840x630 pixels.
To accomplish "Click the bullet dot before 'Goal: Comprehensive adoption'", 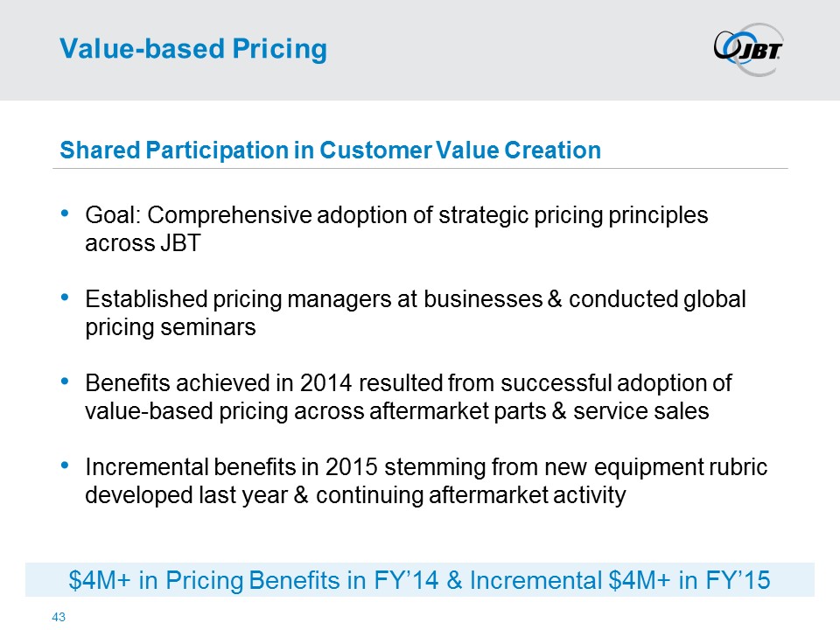I will (x=68, y=213).
